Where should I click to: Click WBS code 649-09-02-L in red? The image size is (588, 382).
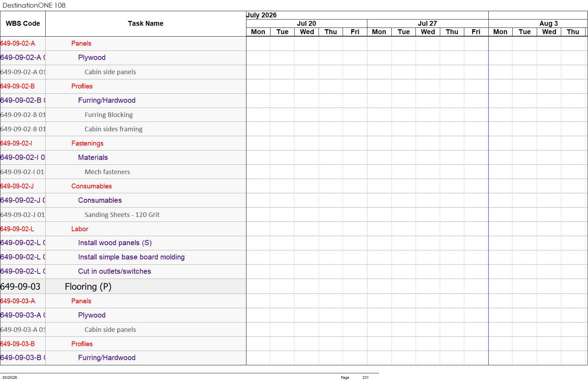pyautogui.click(x=17, y=229)
